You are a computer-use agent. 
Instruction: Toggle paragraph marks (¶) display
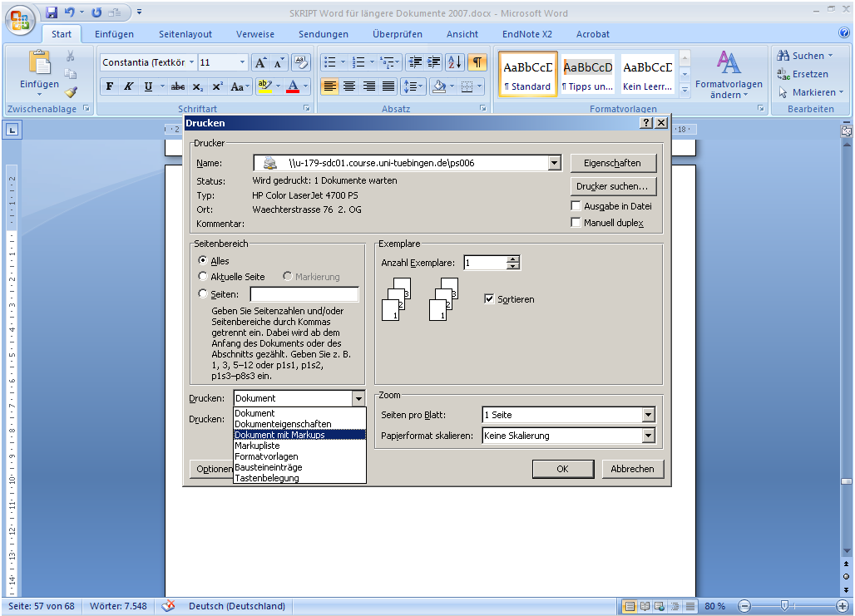coord(477,62)
